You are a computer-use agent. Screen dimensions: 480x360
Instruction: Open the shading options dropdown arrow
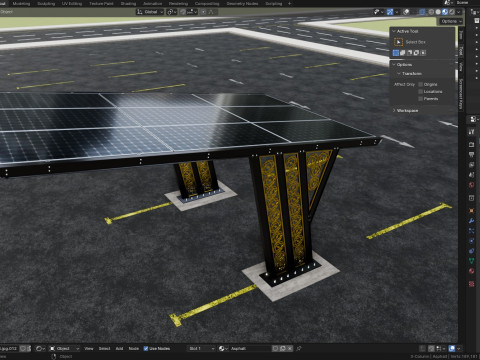point(459,12)
